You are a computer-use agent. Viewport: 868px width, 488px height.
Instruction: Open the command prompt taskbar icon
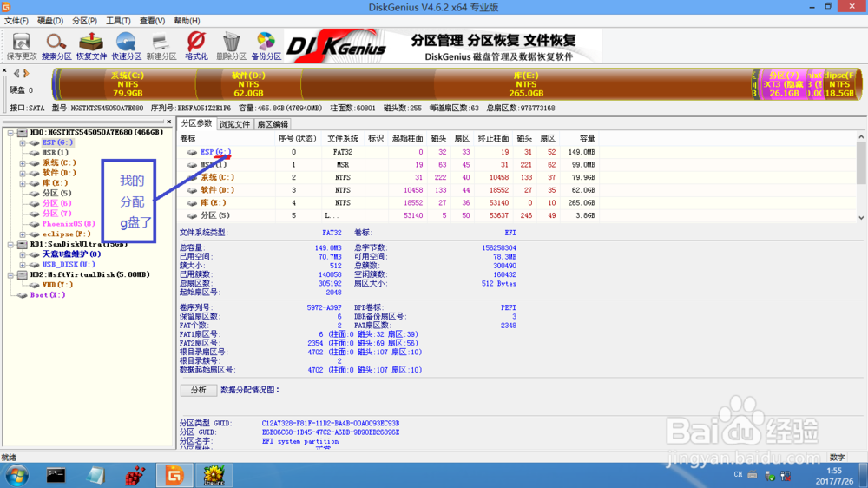point(56,475)
